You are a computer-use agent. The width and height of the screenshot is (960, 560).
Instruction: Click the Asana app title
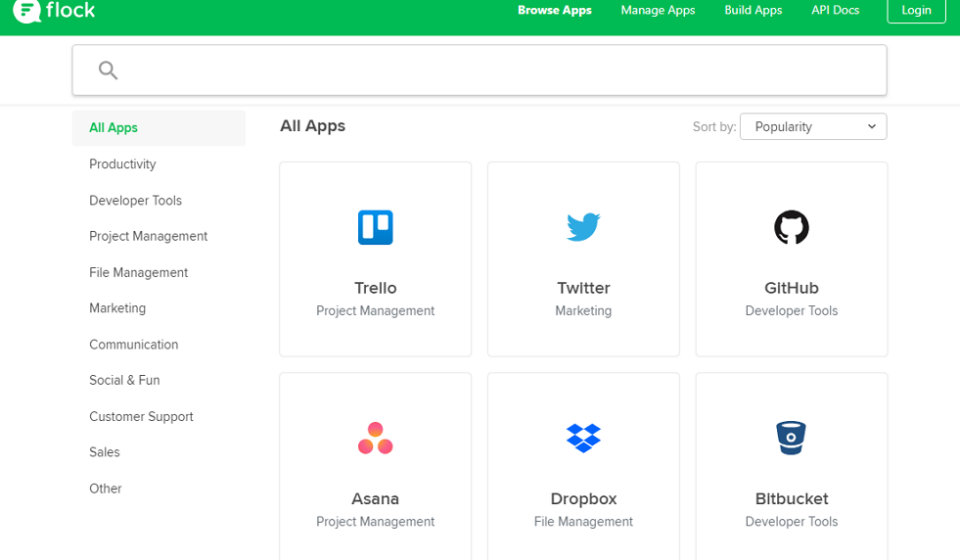click(375, 499)
